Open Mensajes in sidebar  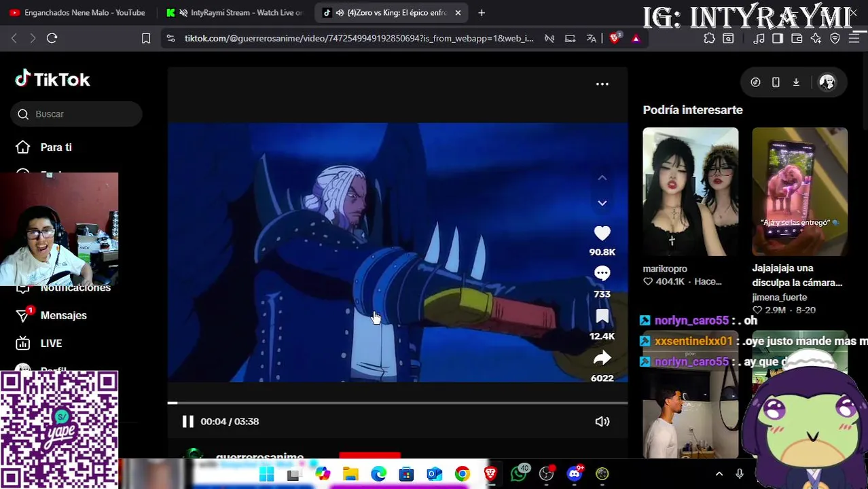click(x=52, y=315)
